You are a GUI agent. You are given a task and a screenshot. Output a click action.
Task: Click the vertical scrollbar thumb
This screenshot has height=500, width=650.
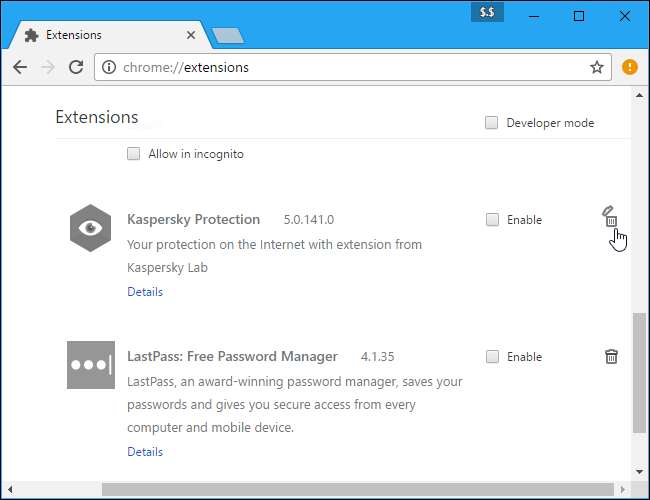tap(640, 372)
